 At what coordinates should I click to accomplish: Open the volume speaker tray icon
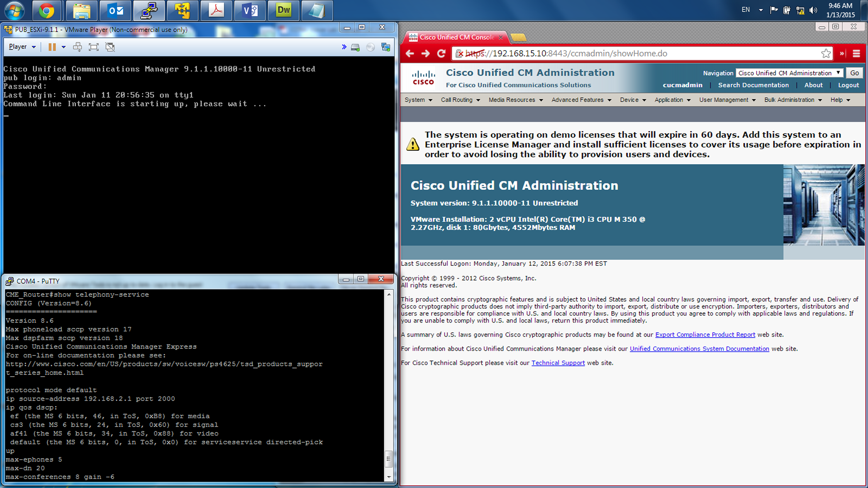[813, 10]
